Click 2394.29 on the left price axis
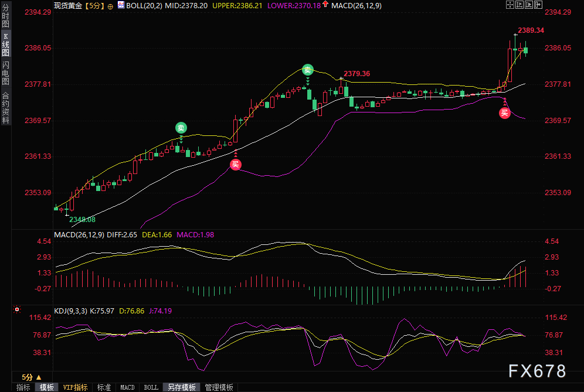This screenshot has width=584, height=392. pos(38,12)
